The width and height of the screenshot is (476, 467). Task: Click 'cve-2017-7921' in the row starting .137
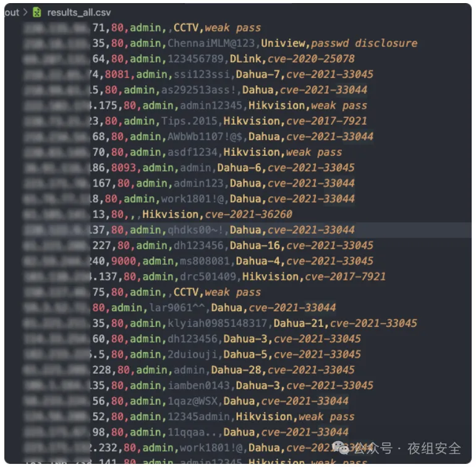(345, 277)
